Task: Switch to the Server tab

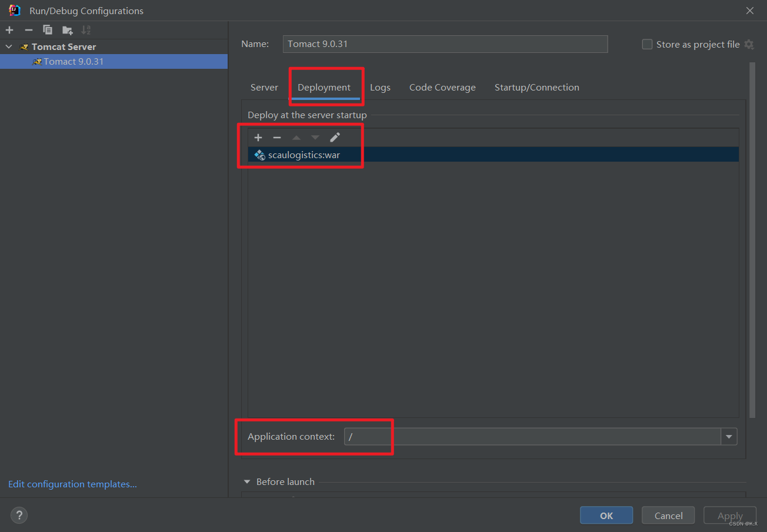Action: [x=264, y=87]
